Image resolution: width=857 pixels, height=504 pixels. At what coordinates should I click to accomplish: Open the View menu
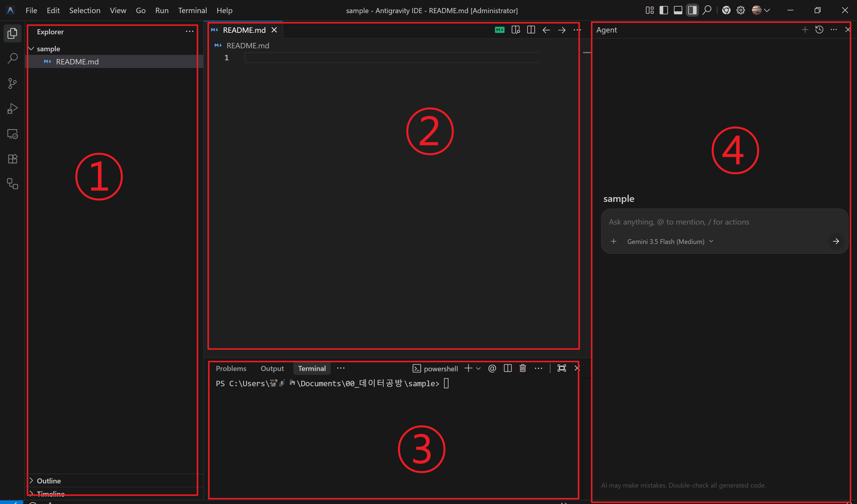coord(118,10)
